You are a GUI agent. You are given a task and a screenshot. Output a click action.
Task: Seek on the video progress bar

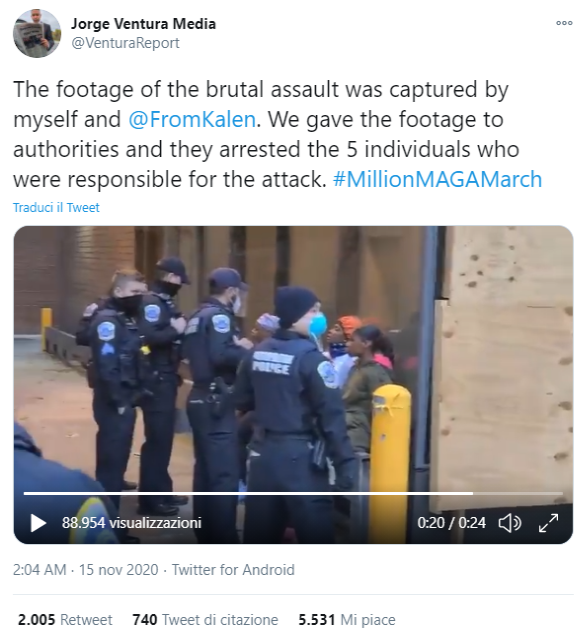[293, 493]
